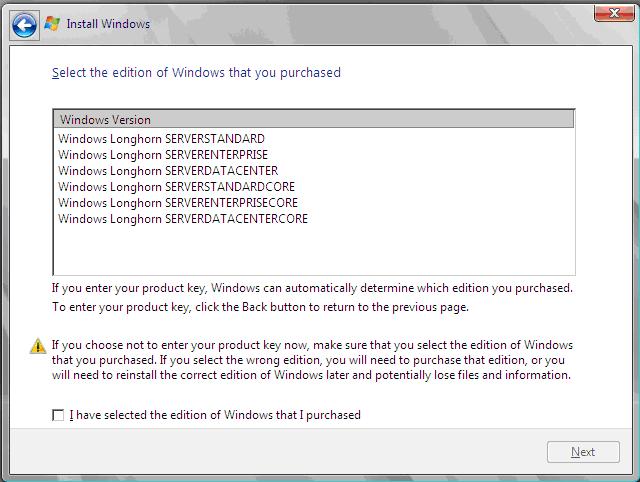Click the 'Install Windows' title text
640x482 pixels.
pos(108,24)
